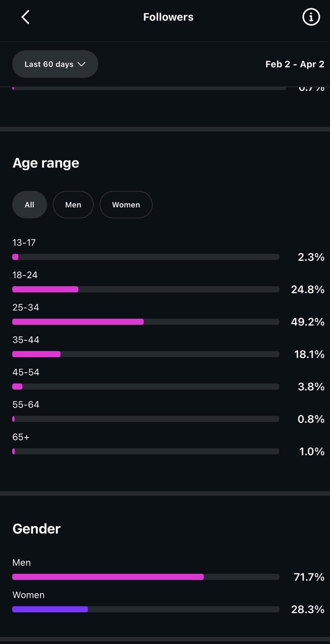
Task: Click the 65+ age row
Action: pyautogui.click(x=21, y=437)
